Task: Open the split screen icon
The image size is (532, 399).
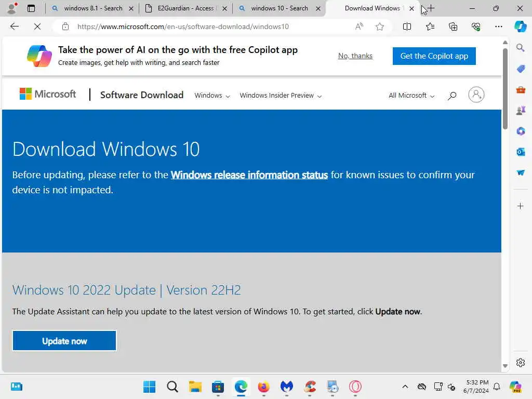Action: pyautogui.click(x=407, y=26)
